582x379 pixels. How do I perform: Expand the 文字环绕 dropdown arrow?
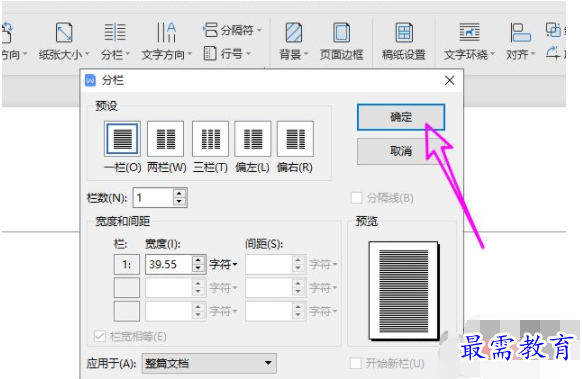click(x=493, y=54)
